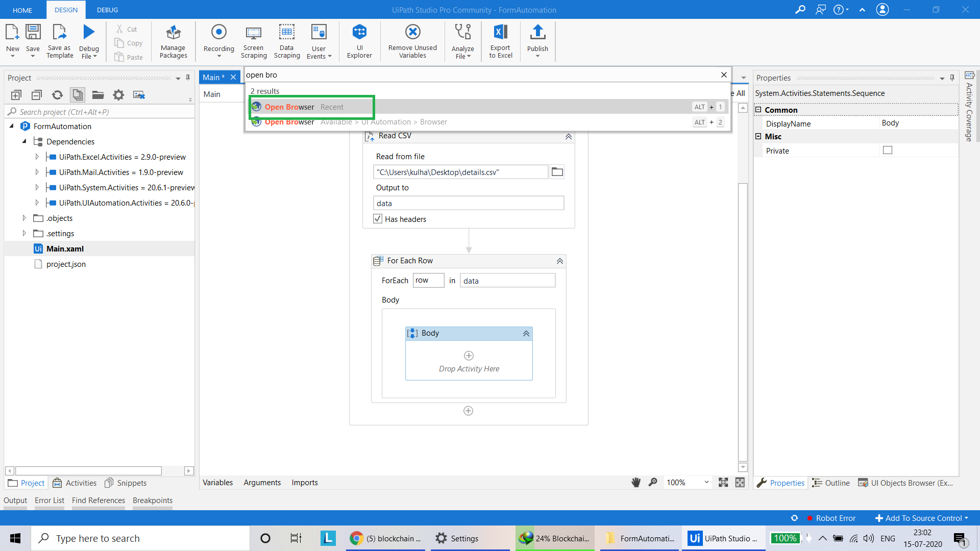Click plus icon in Body drop area

point(469,356)
